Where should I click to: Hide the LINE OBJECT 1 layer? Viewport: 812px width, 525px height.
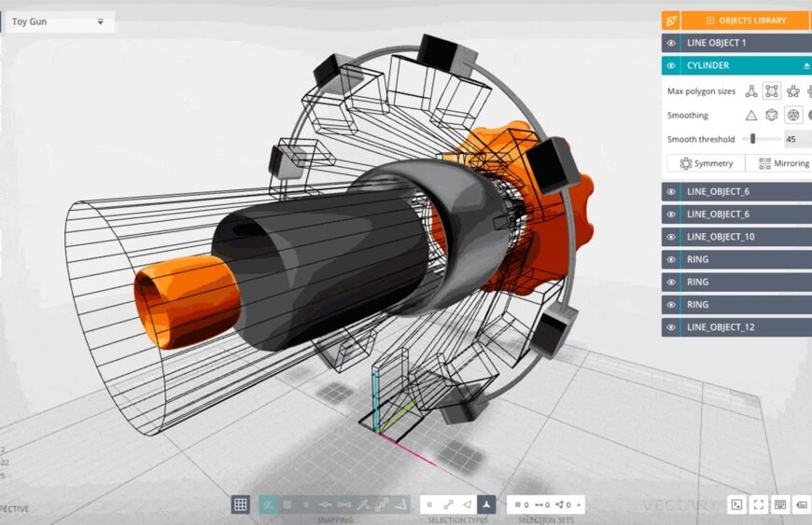(x=671, y=43)
